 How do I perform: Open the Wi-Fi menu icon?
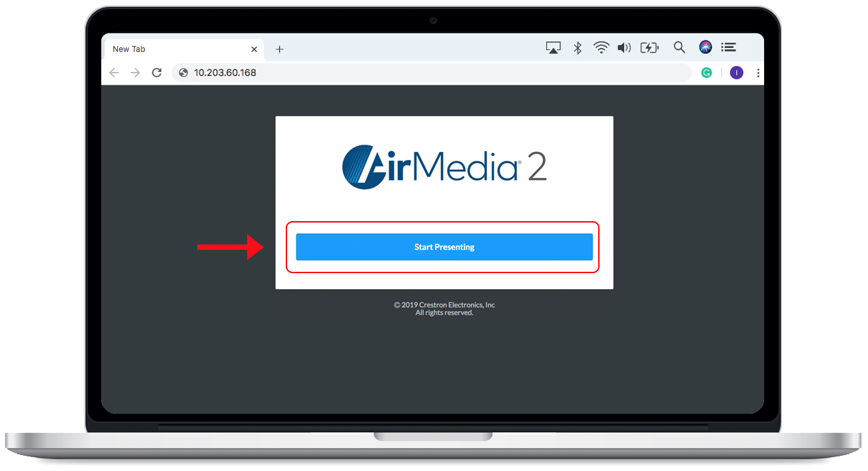tap(602, 48)
